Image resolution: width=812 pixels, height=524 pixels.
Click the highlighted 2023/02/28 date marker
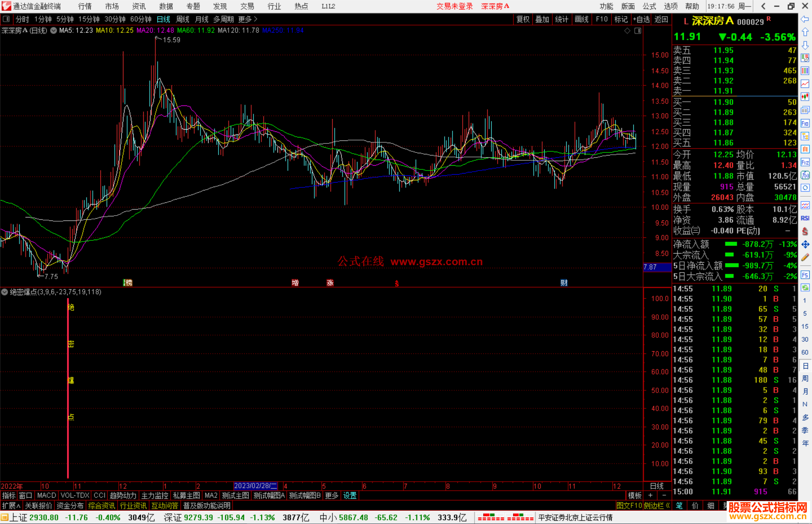coord(255,486)
